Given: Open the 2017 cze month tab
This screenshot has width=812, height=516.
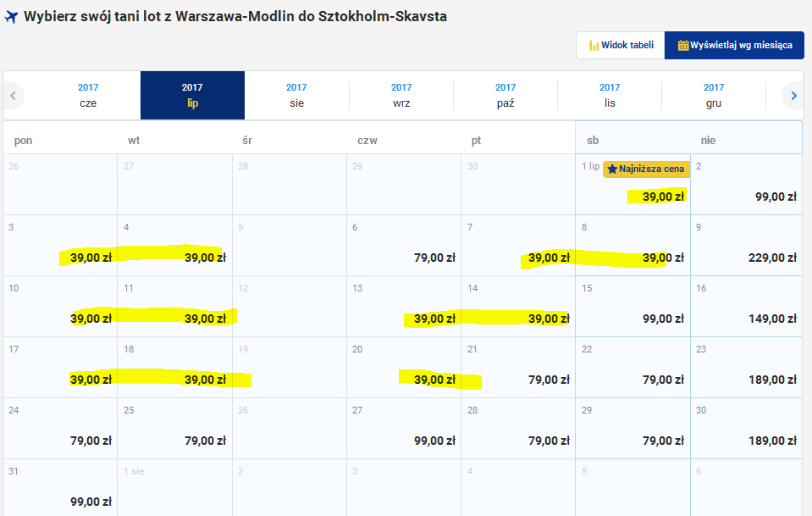Looking at the screenshot, I should coord(88,96).
